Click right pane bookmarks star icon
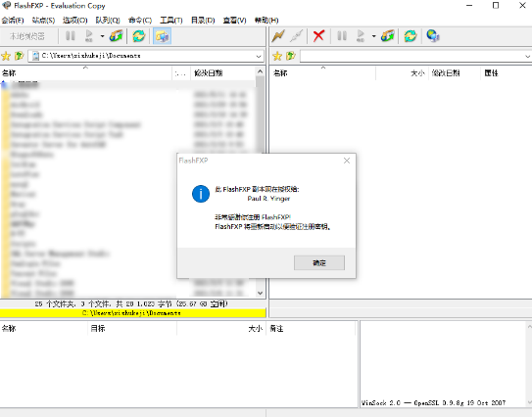Viewport: 532px width, 417px height. [x=277, y=56]
